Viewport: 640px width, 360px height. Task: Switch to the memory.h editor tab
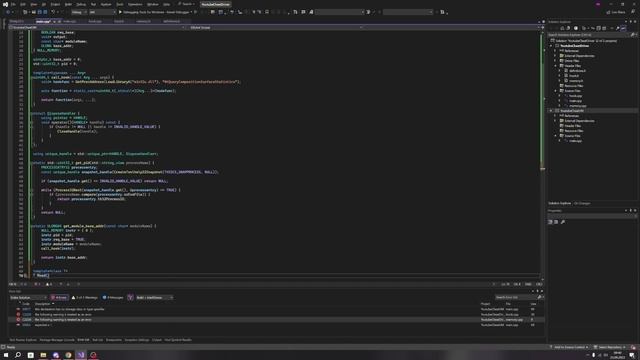(143, 21)
